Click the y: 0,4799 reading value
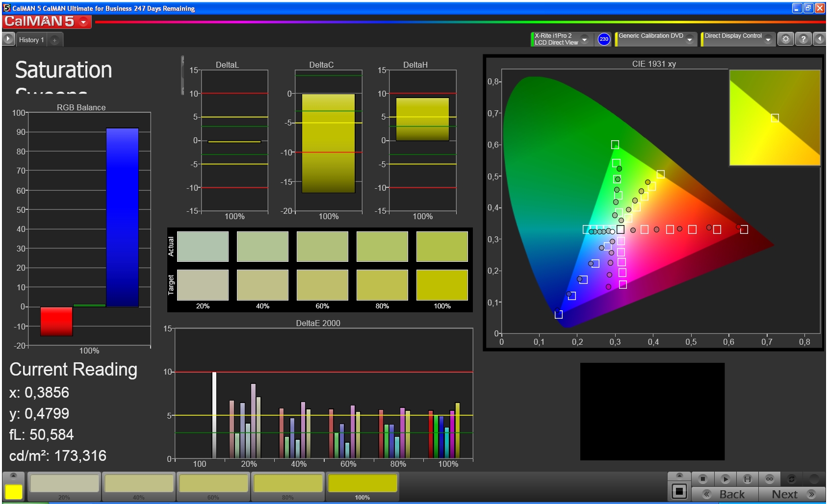The width and height of the screenshot is (828, 504). click(x=39, y=413)
